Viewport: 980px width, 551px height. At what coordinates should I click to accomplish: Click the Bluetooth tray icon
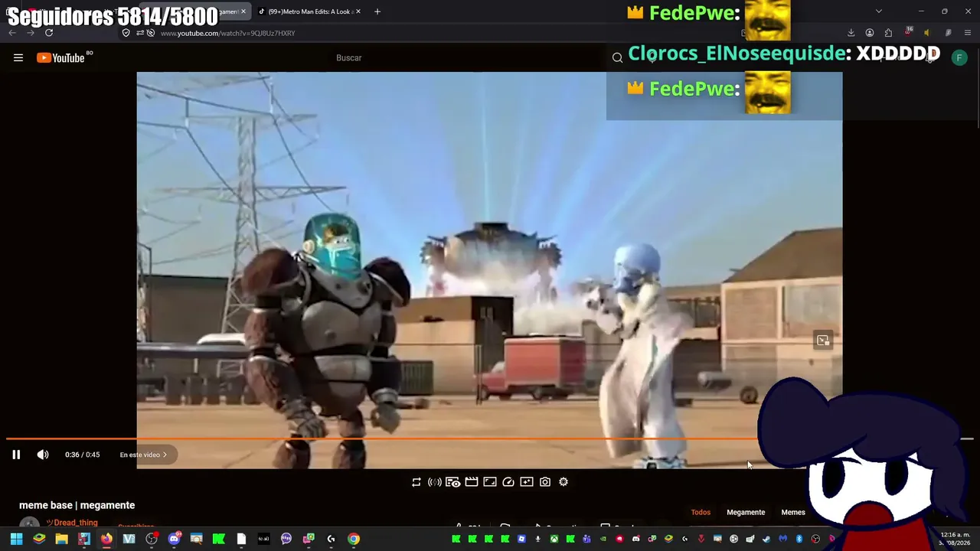pos(799,539)
